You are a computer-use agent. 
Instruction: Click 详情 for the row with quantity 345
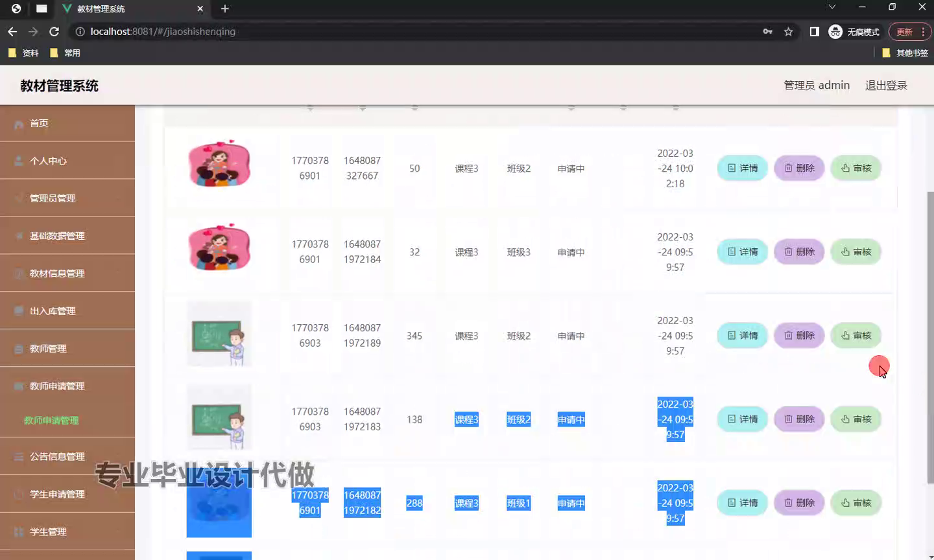(743, 335)
